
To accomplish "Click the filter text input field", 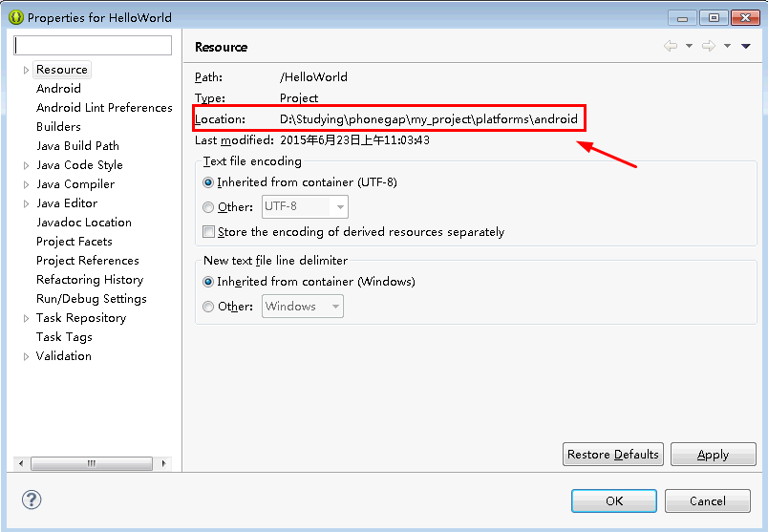I will point(93,46).
